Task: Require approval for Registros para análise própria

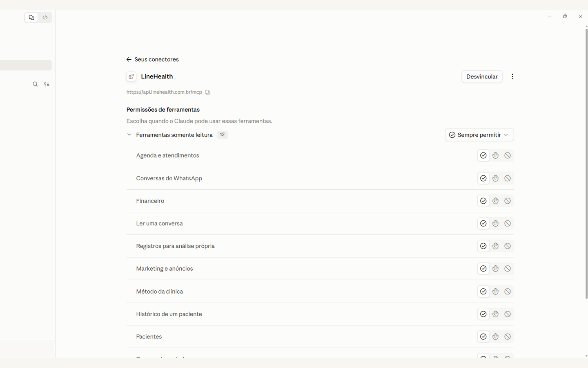Action: pos(495,246)
